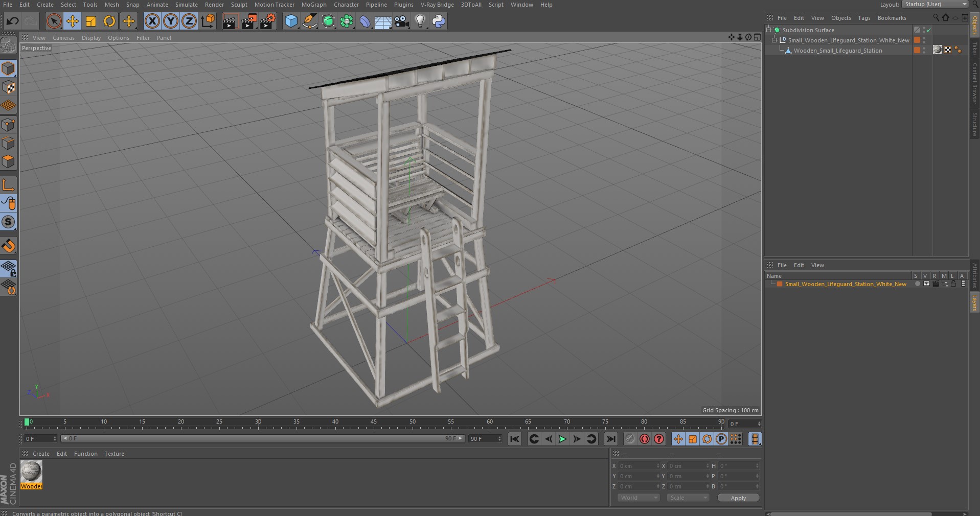Viewport: 980px width, 516px height.
Task: Open the Layout Startup (User) dropdown
Action: pos(935,4)
